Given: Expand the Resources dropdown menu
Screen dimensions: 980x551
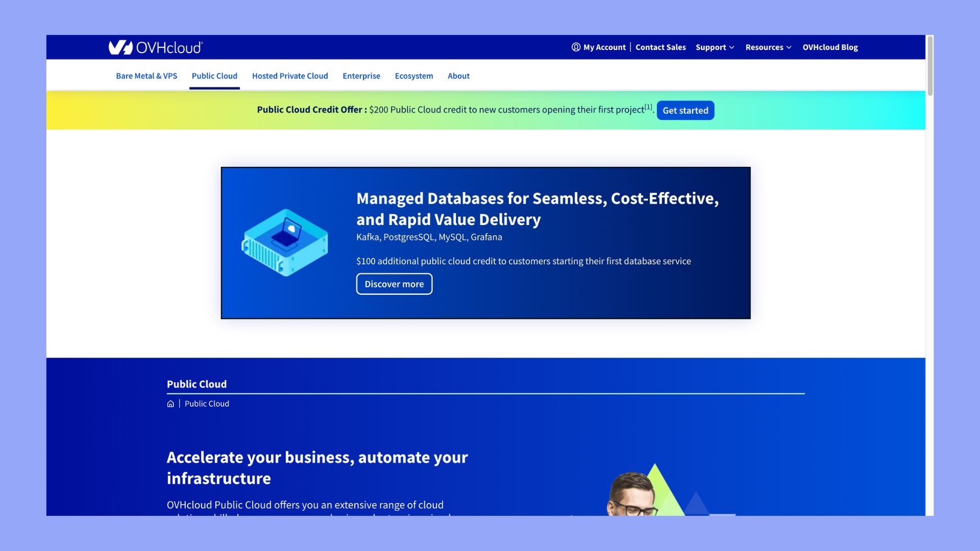Looking at the screenshot, I should pos(768,47).
